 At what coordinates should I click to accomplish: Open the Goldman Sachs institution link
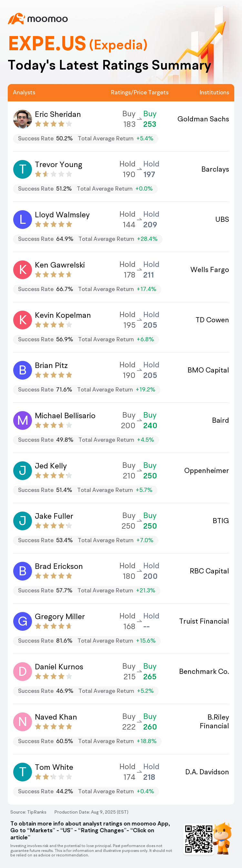coord(203,119)
